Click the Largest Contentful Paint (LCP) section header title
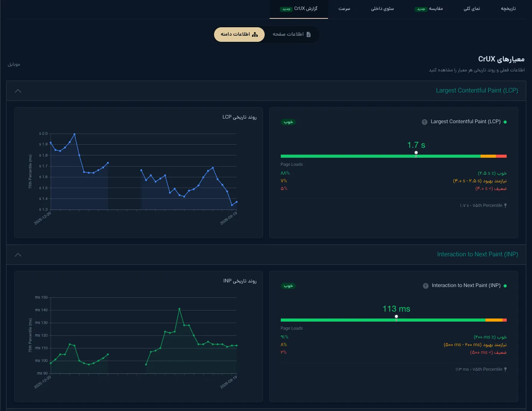532x411 pixels. [x=477, y=91]
